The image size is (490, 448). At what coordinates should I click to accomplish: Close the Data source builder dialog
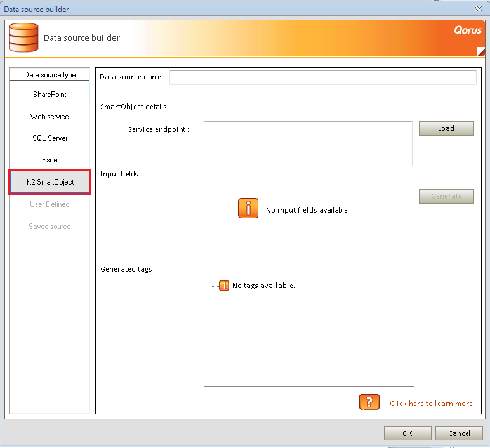[478, 9]
